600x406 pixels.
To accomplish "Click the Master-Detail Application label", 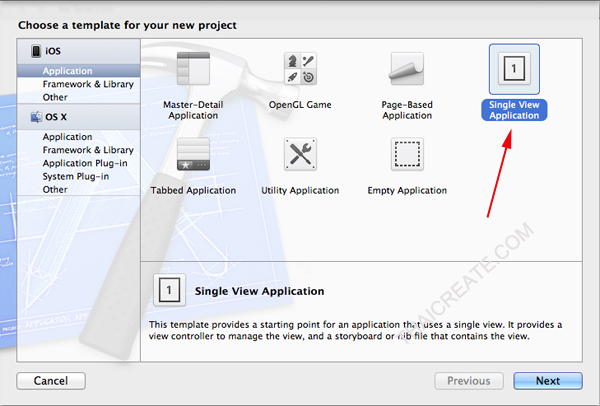I will [x=193, y=110].
